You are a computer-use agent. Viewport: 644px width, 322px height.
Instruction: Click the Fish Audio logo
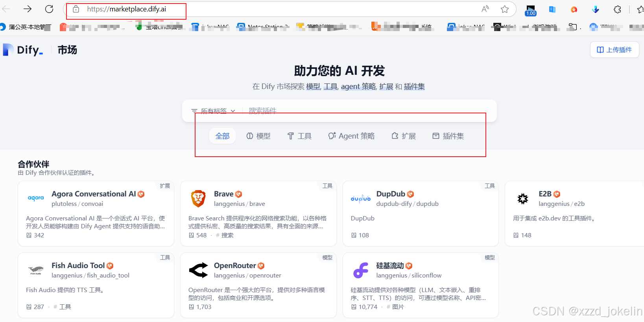tap(36, 270)
